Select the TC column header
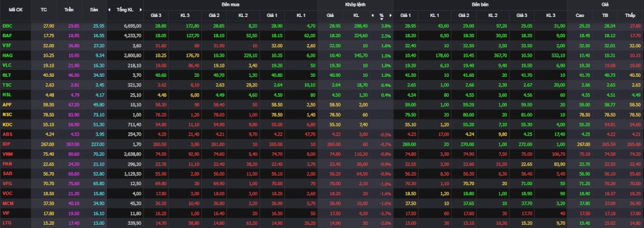This screenshot has width=644, height=228. coord(43,9)
